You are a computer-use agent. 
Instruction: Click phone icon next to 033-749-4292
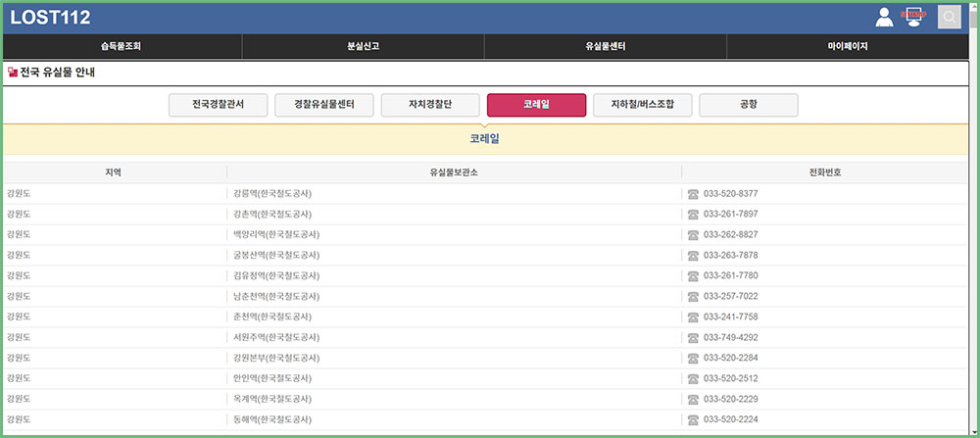pyautogui.click(x=693, y=337)
